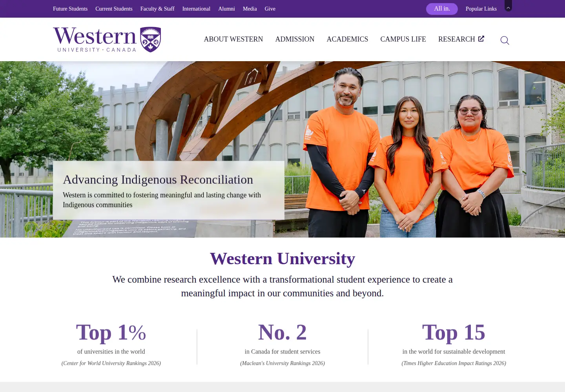The width and height of the screenshot is (565, 392).
Task: Click the All in. button
Action: 442,9
